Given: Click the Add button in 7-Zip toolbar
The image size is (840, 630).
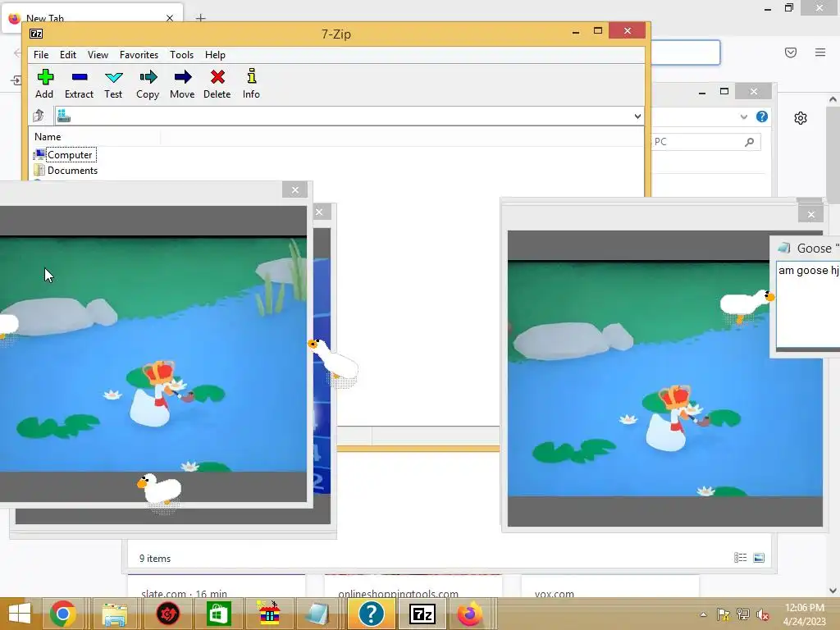Looking at the screenshot, I should 44,84.
